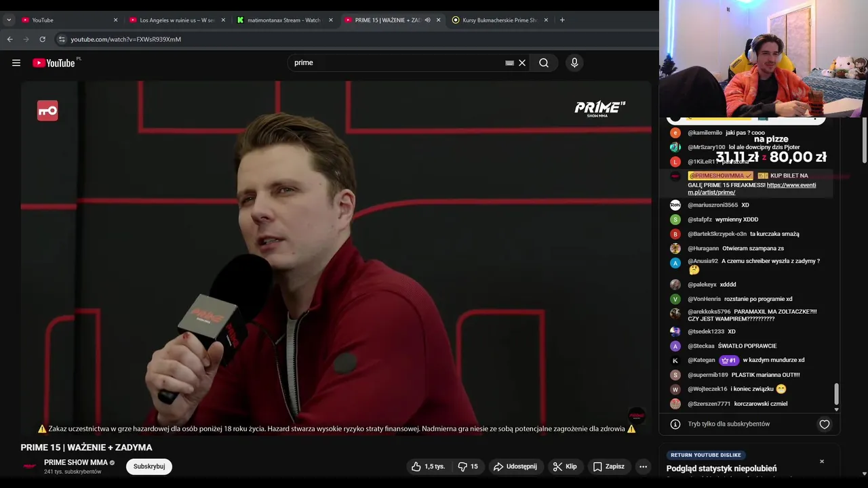Open the YouTube hamburger guide menu

pos(16,62)
